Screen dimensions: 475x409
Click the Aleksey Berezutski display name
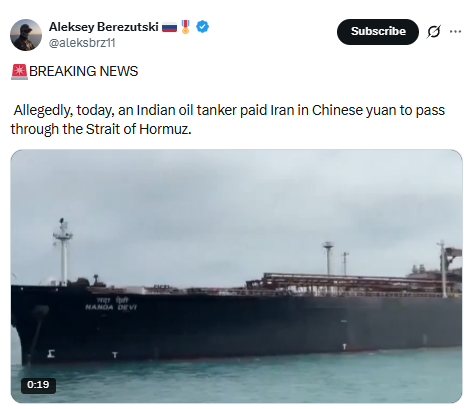pos(104,27)
